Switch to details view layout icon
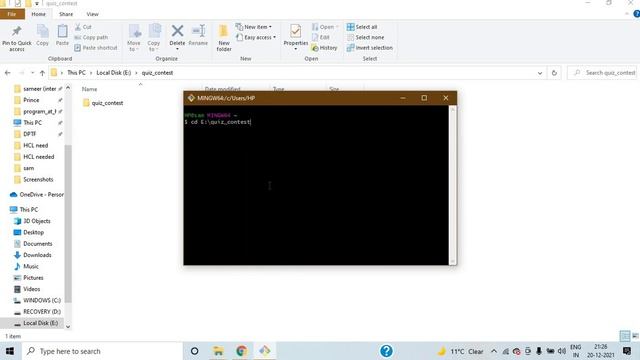Viewport: 640px width, 360px height. tap(624, 336)
